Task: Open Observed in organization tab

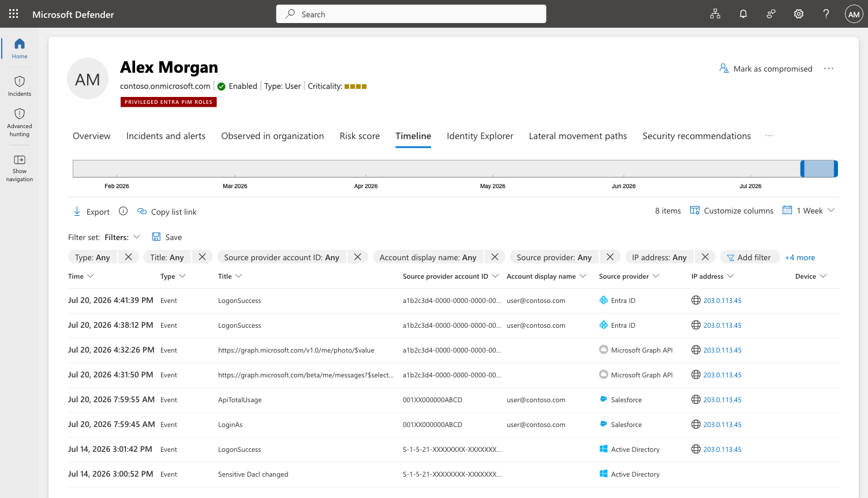Action: (272, 136)
